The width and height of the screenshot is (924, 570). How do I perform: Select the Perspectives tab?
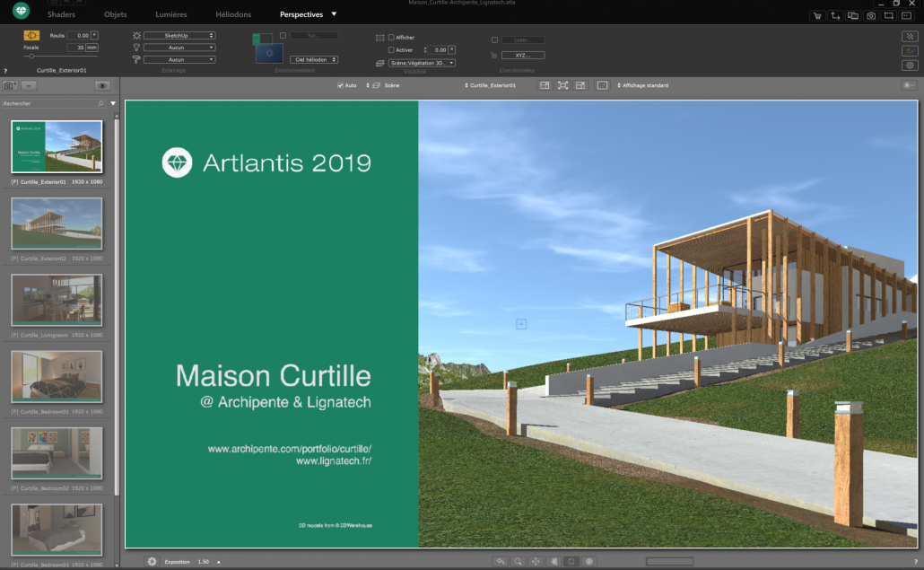tap(301, 14)
